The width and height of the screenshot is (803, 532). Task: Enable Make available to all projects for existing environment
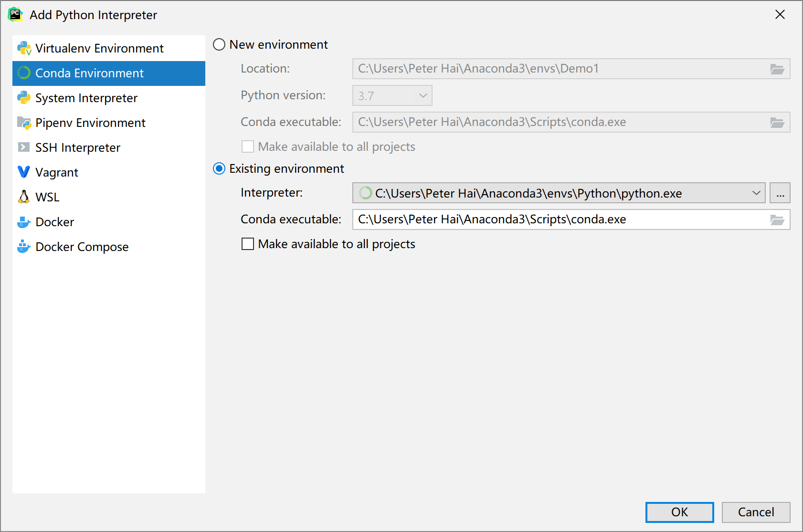(x=248, y=244)
